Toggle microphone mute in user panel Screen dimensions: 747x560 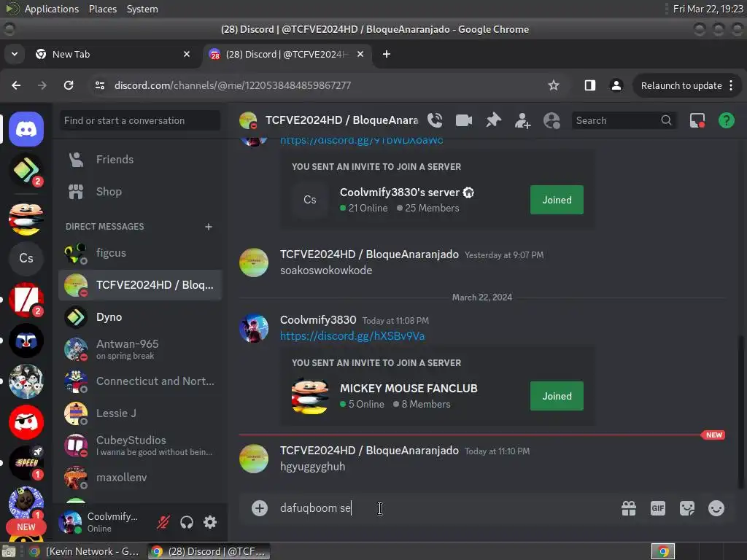163,522
